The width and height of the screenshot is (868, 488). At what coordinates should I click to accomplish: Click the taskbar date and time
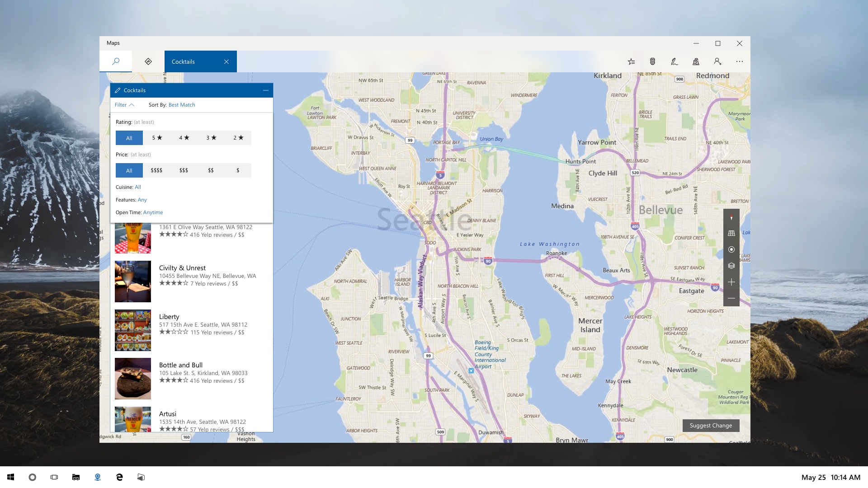831,477
